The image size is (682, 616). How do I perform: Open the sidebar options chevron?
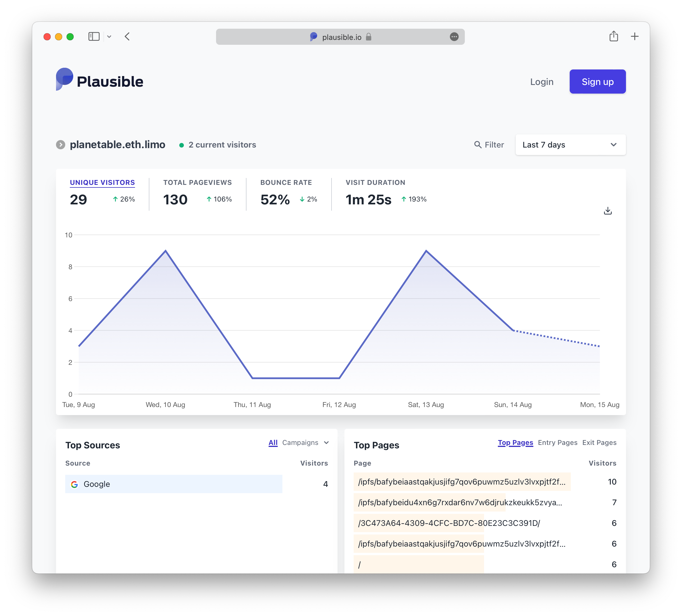(x=109, y=36)
